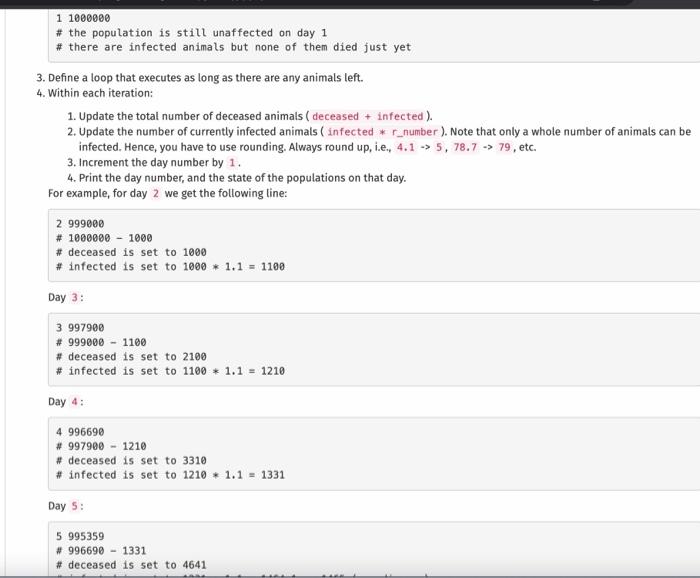Click output line '3 997900'
700x578 pixels.
pyautogui.click(x=80, y=328)
